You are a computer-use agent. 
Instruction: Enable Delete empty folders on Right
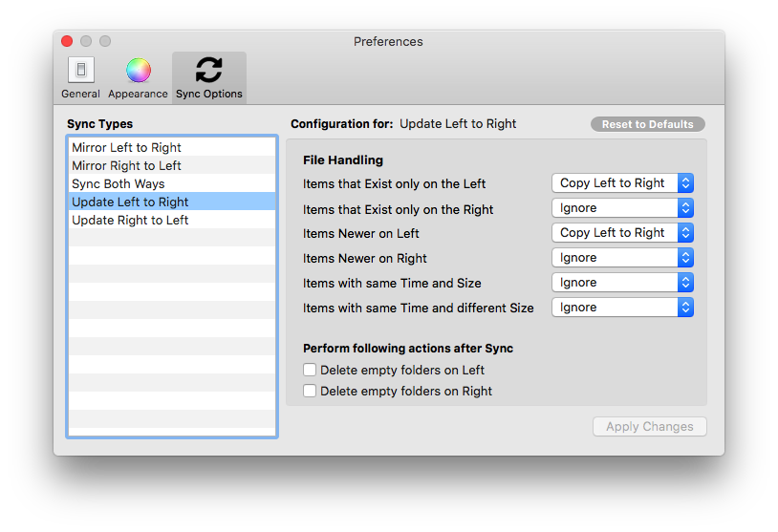pos(310,391)
